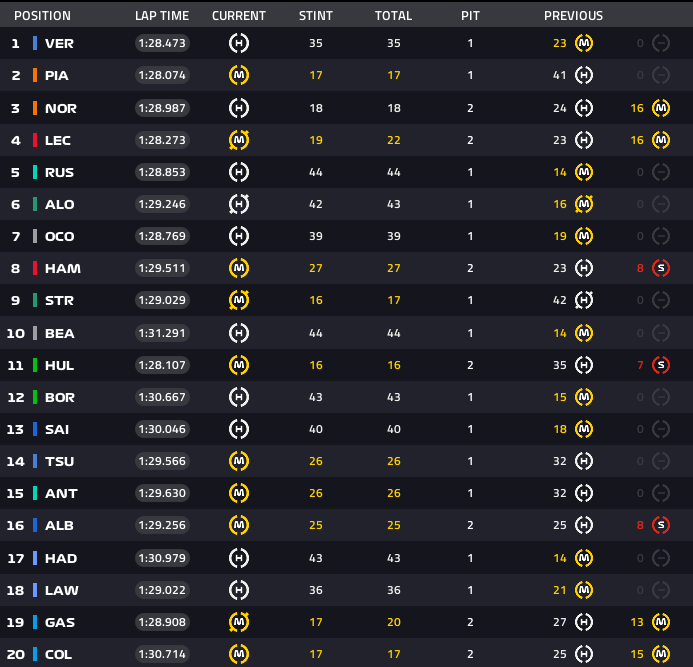Click STR's previous hard tyre icon

coord(584,300)
